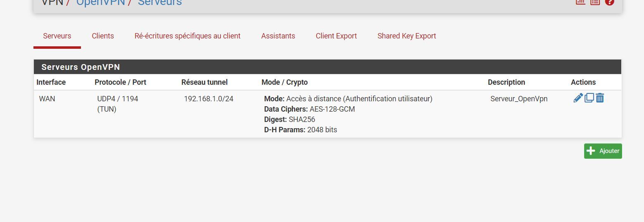
Task: Click the Mode / Crypto column header
Action: 285,82
